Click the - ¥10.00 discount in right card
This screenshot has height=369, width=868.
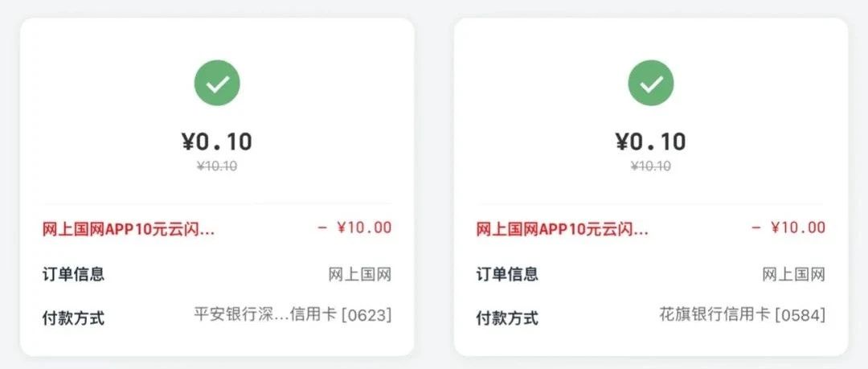click(788, 228)
